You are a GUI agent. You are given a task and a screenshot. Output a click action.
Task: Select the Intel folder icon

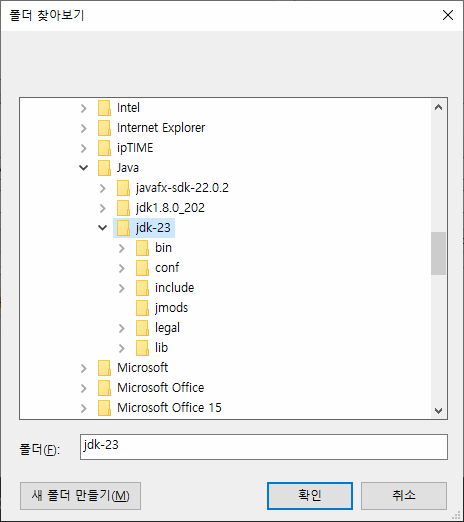tap(104, 108)
